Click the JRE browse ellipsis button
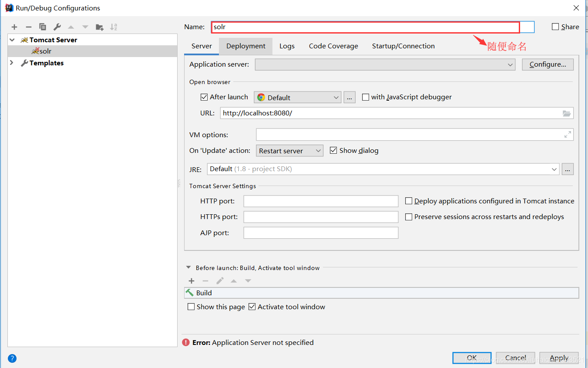Screen dimensions: 588x368 (x=568, y=169)
